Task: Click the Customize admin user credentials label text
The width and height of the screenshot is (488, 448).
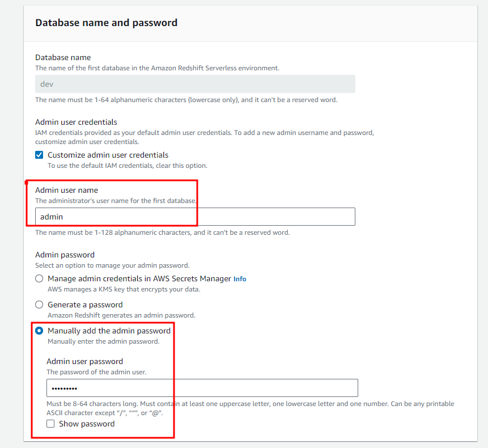Action: coord(108,155)
